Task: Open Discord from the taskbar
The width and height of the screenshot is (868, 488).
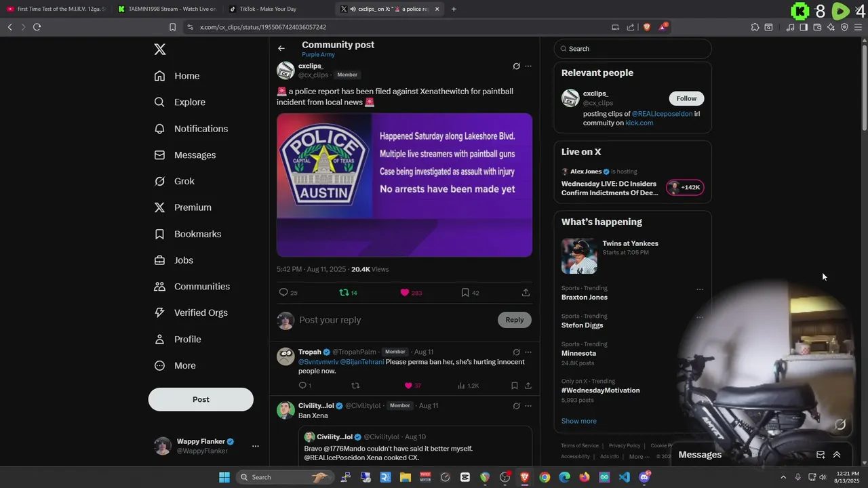Action: (644, 477)
